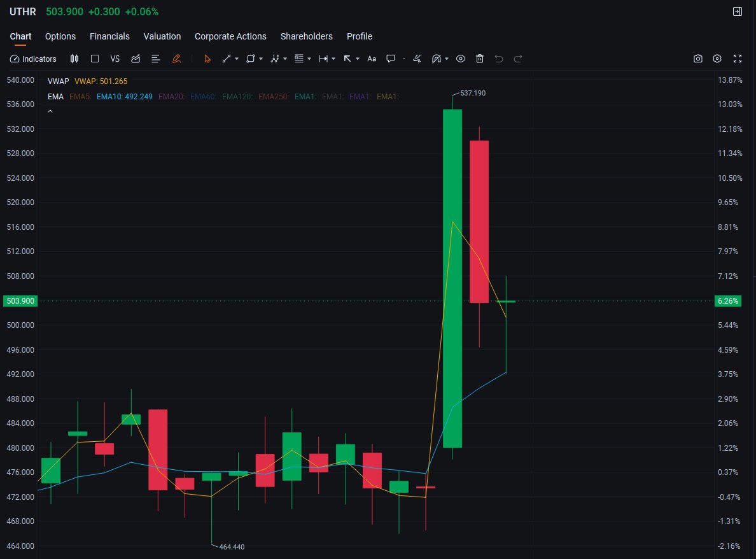Toggle drawings visibility eye icon
The height and width of the screenshot is (559, 756).
click(461, 59)
